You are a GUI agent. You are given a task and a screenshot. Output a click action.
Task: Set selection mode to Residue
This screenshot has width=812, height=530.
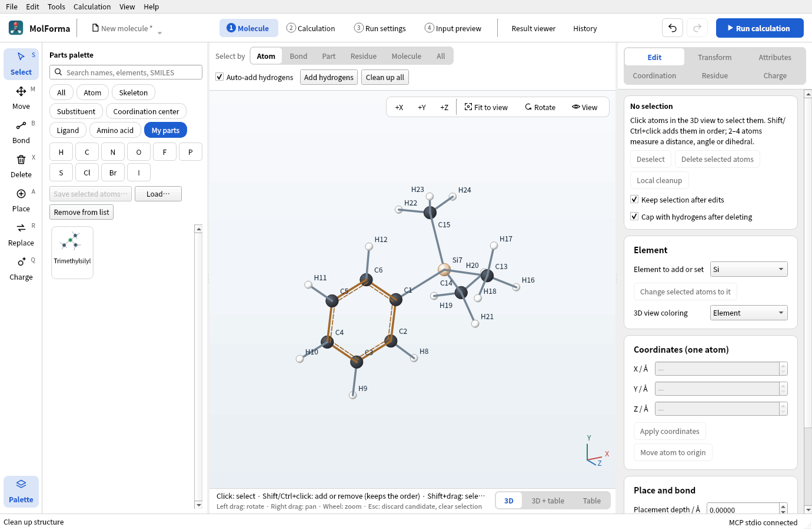pos(364,56)
